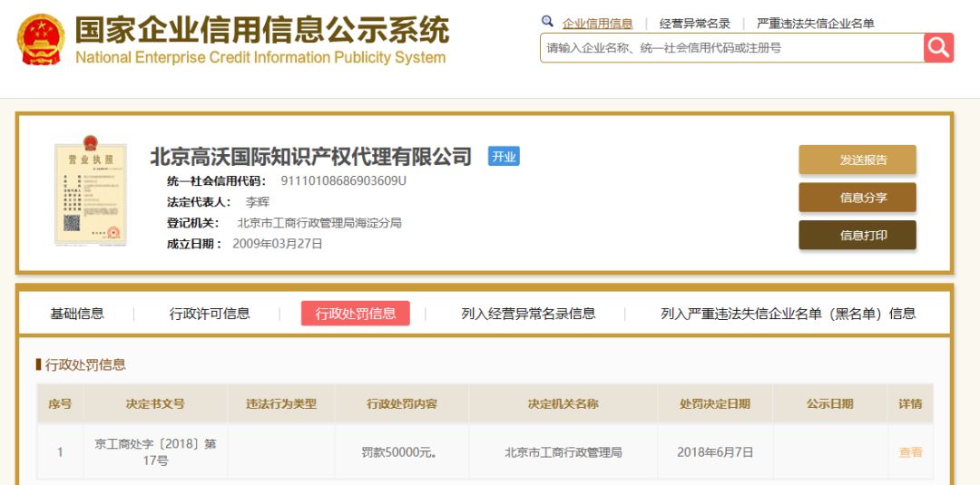Click the red search magnifier button
980x485 pixels.
938,47
